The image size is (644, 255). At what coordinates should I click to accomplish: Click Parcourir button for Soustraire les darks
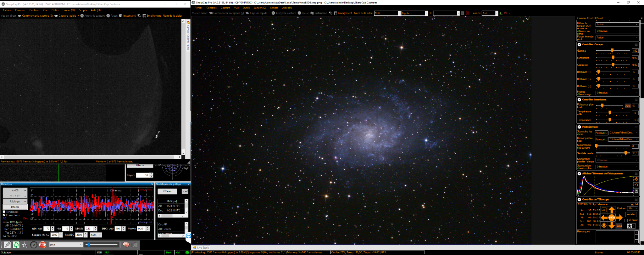601,133
